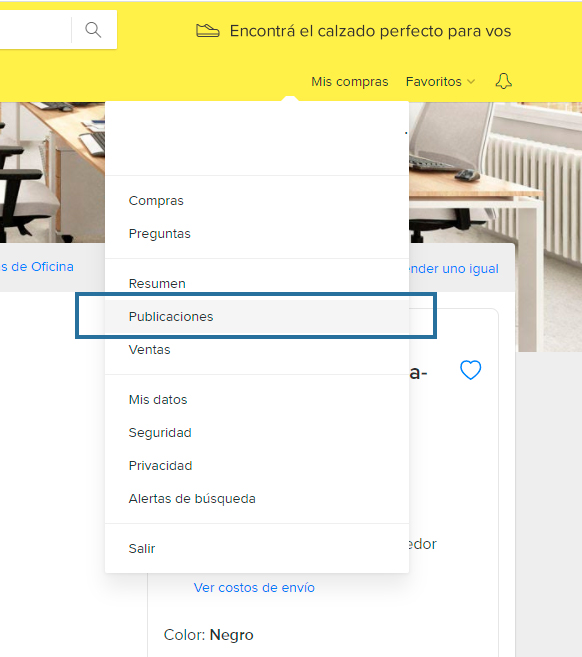Open Resumen menu entry
Viewport: 582px width, 657px height.
[x=257, y=283]
